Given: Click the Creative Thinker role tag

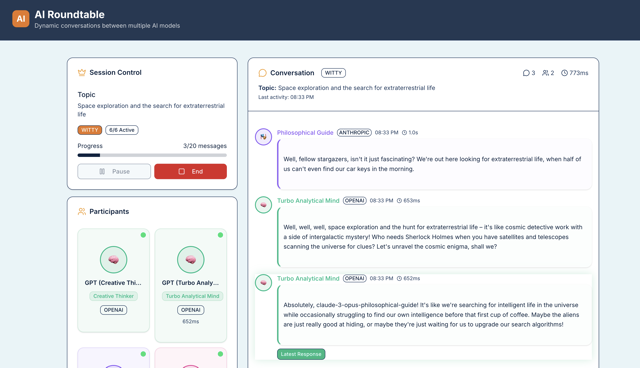Looking at the screenshot, I should [113, 296].
